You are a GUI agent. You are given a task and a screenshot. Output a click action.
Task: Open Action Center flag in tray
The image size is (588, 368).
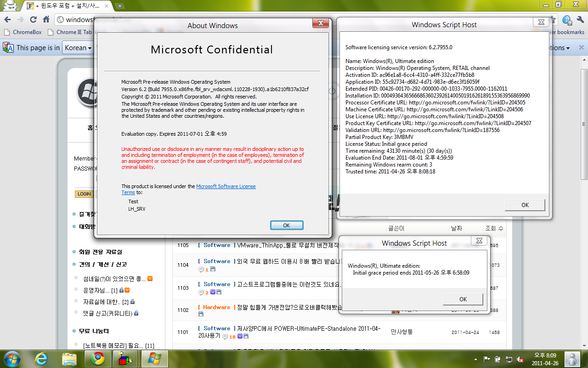point(486,359)
